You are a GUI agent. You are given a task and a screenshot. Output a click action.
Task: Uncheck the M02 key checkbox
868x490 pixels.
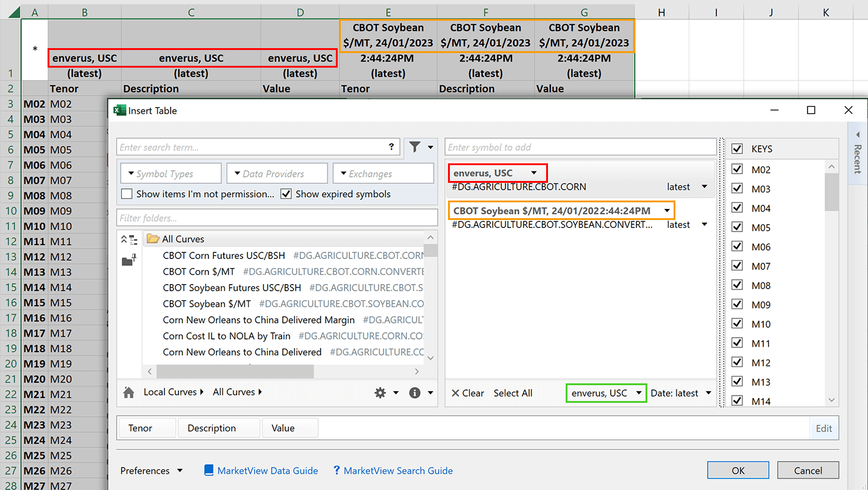[x=737, y=169]
